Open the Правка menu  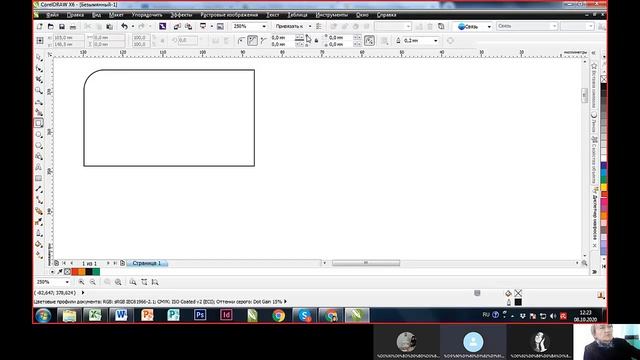(75, 15)
